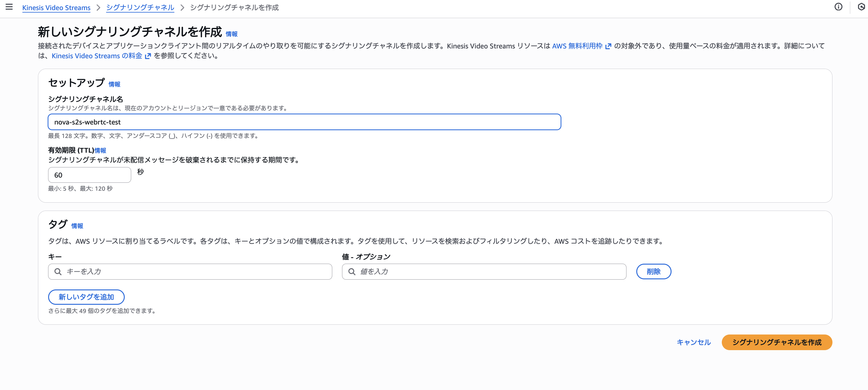Open the navigation menu
The height and width of the screenshot is (390, 868).
[9, 7]
